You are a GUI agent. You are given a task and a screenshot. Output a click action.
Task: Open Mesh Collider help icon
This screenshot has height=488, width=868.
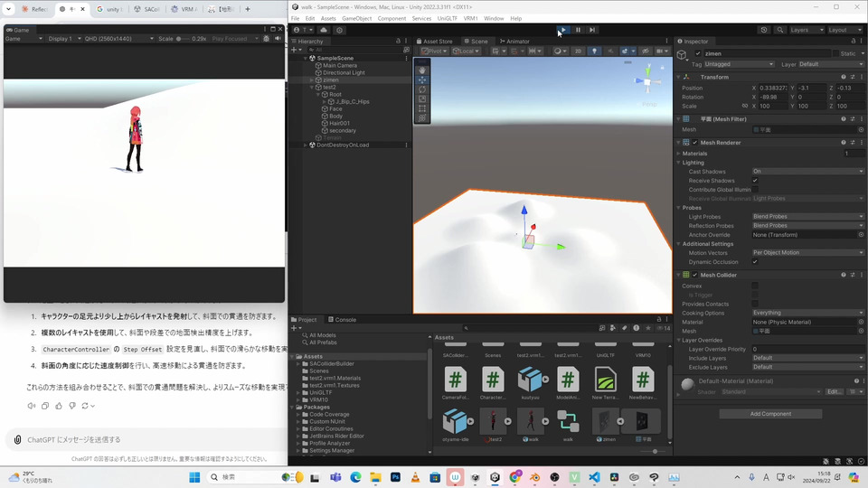(x=843, y=275)
